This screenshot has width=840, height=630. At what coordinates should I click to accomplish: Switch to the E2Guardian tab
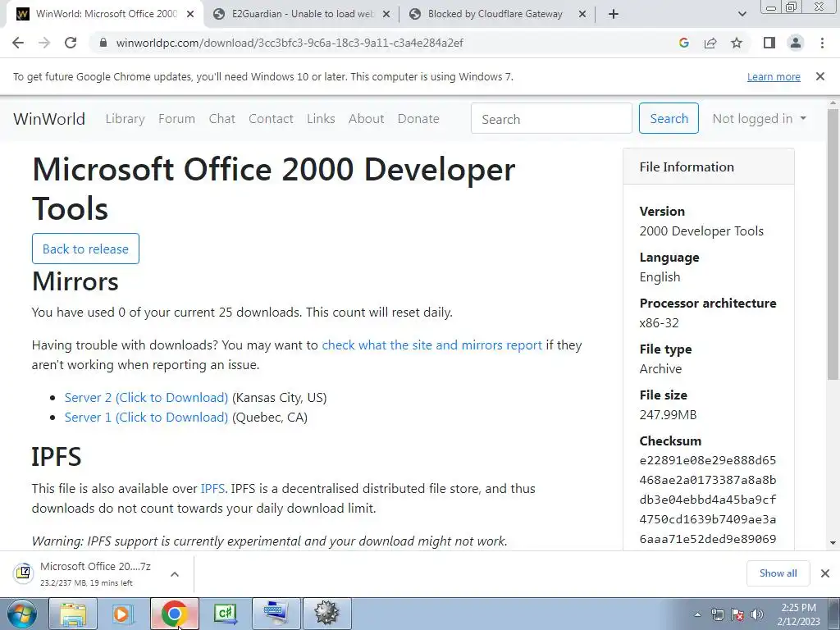(302, 15)
